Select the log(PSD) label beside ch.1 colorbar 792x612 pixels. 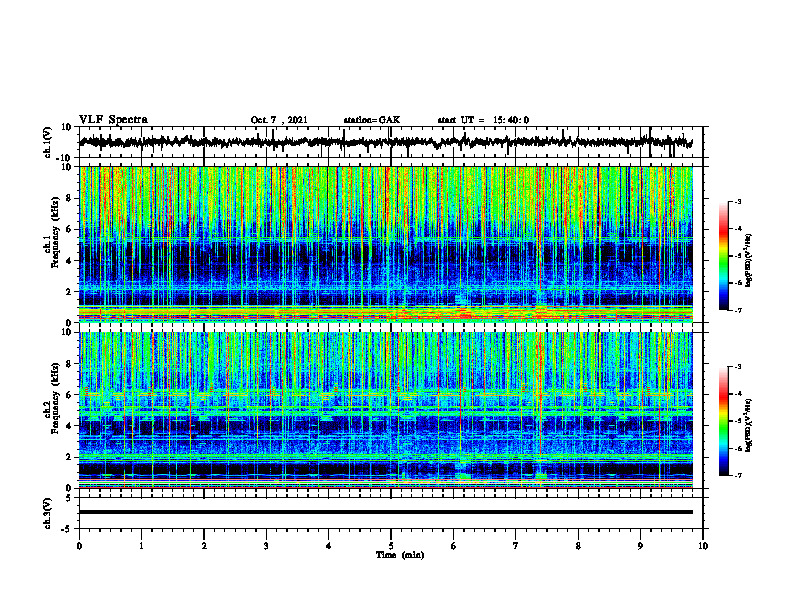[749, 260]
